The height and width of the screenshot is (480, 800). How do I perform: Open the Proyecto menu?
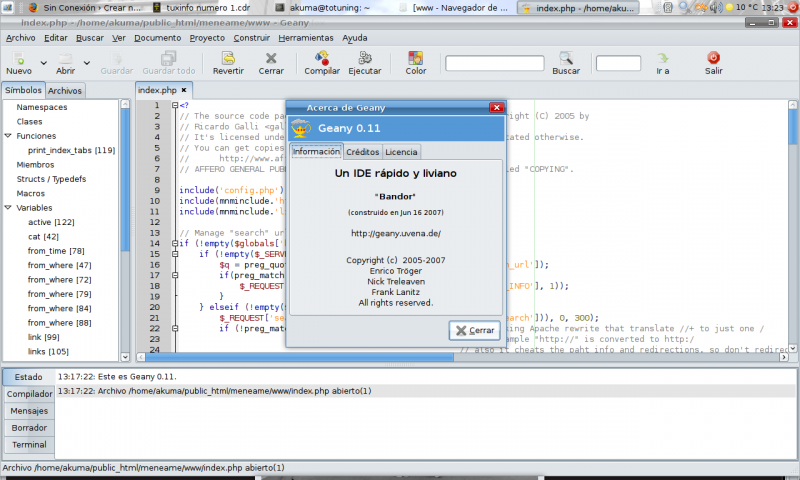coord(207,38)
